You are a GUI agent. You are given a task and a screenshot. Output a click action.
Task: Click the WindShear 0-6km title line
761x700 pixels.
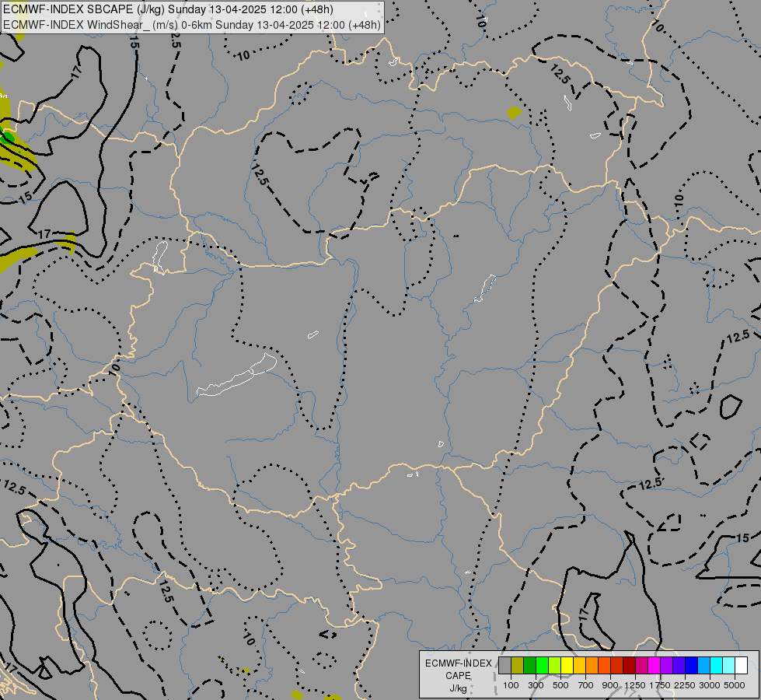(192, 25)
